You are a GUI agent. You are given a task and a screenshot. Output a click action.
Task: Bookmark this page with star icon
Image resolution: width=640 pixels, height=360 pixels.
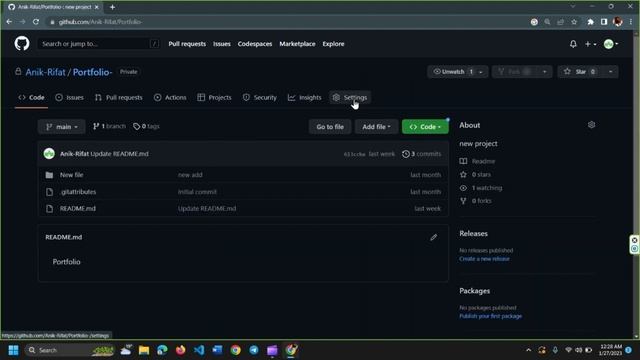pyautogui.click(x=574, y=22)
